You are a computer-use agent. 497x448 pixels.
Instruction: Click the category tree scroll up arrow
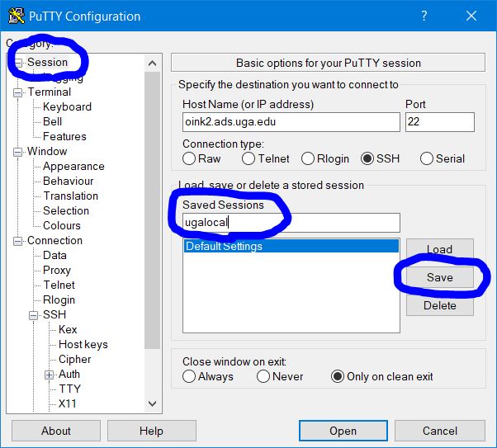[152, 64]
